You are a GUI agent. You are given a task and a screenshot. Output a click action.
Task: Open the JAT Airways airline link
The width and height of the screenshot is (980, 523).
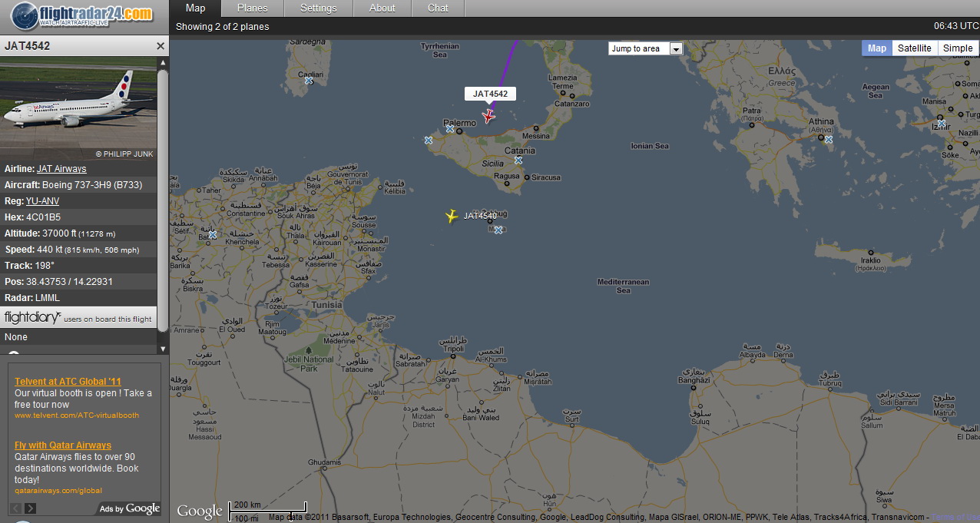[x=61, y=169]
